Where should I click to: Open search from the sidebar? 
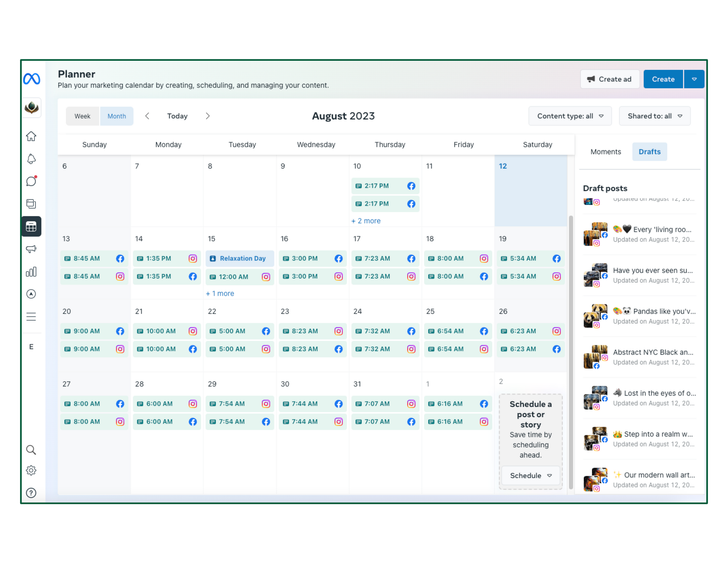pyautogui.click(x=31, y=450)
